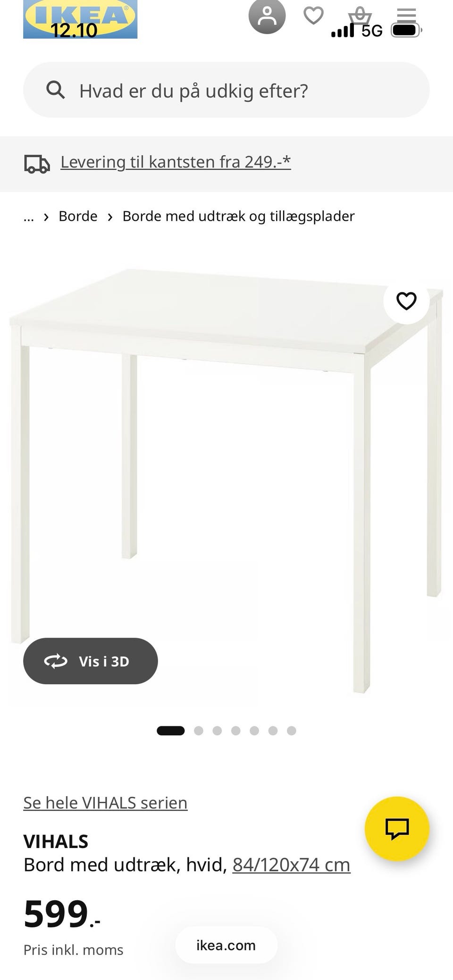Select the last image carousel dot
The image size is (453, 980).
tap(292, 731)
